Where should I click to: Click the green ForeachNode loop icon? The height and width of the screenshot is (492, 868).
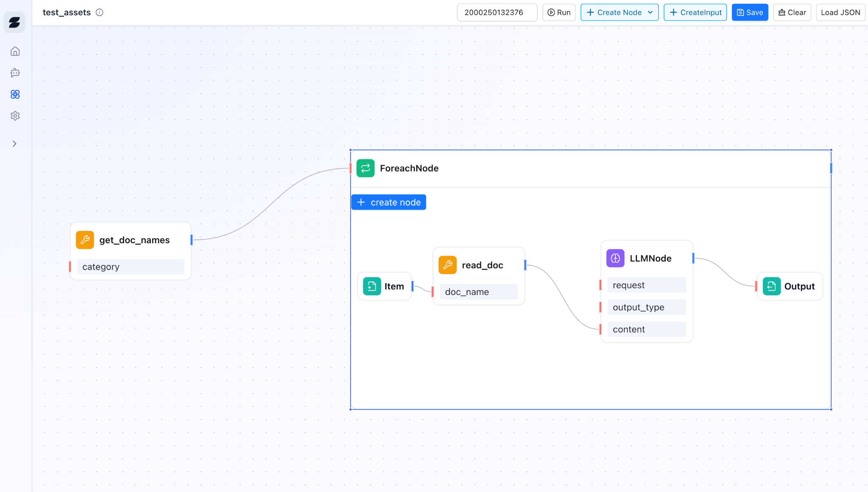click(365, 168)
